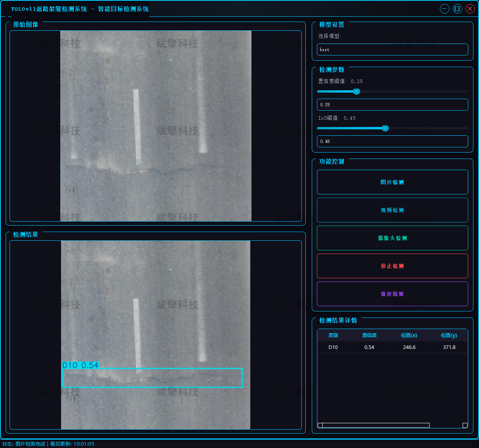Click the right scroll arrow of results table
The height and width of the screenshot is (448, 479).
coord(465,425)
